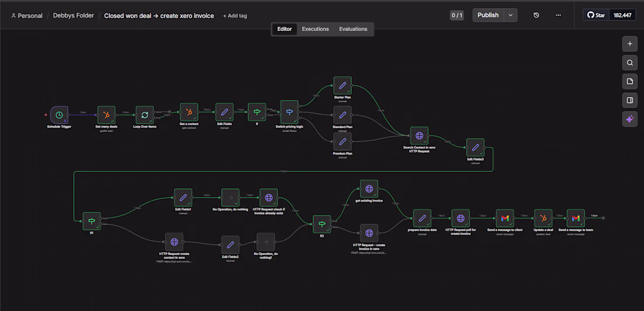
Task: Expand the Publish dropdown arrow
Action: pos(511,15)
